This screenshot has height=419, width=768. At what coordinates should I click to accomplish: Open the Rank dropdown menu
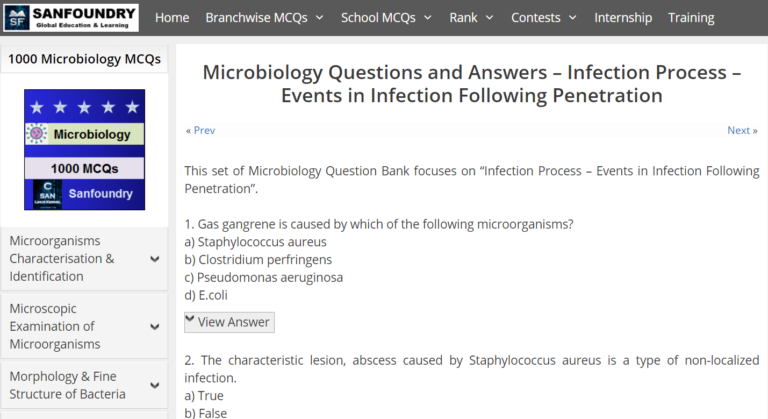(x=471, y=17)
